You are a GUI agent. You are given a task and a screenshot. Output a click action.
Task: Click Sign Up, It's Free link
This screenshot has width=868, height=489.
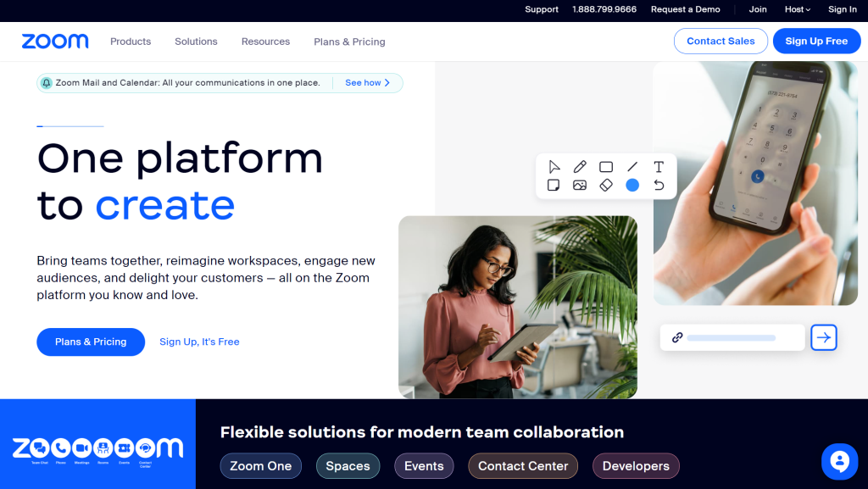199,342
